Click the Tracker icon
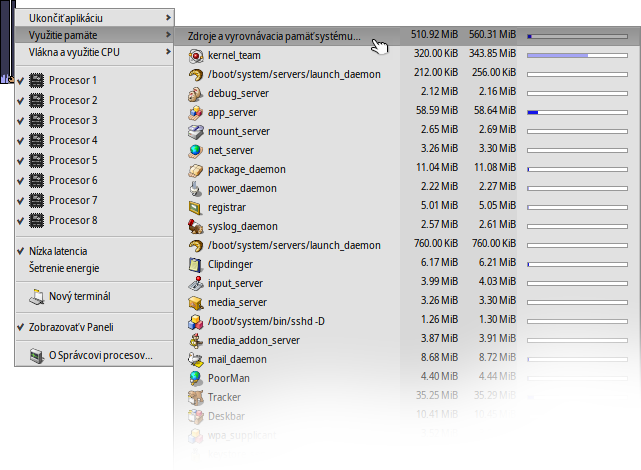This screenshot has width=641, height=470. pos(196,398)
